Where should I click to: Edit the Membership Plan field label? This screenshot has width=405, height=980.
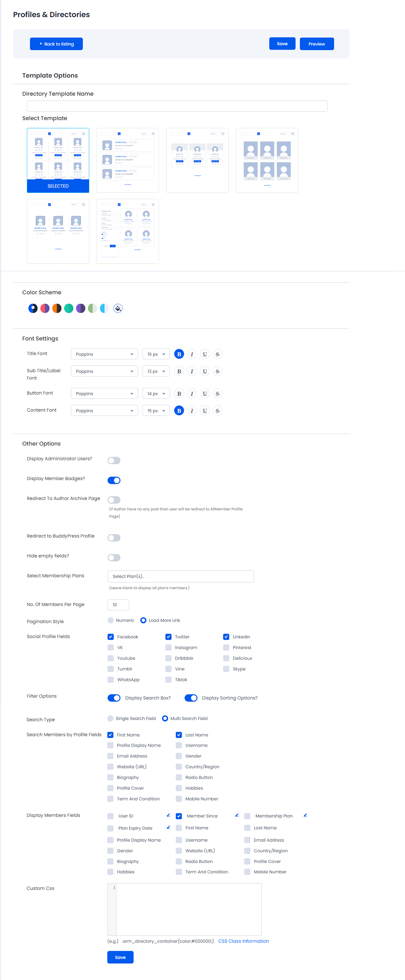305,815
